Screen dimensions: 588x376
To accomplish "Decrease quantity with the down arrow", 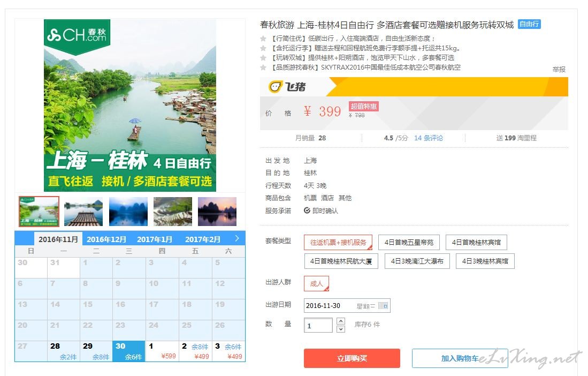I will pyautogui.click(x=340, y=329).
